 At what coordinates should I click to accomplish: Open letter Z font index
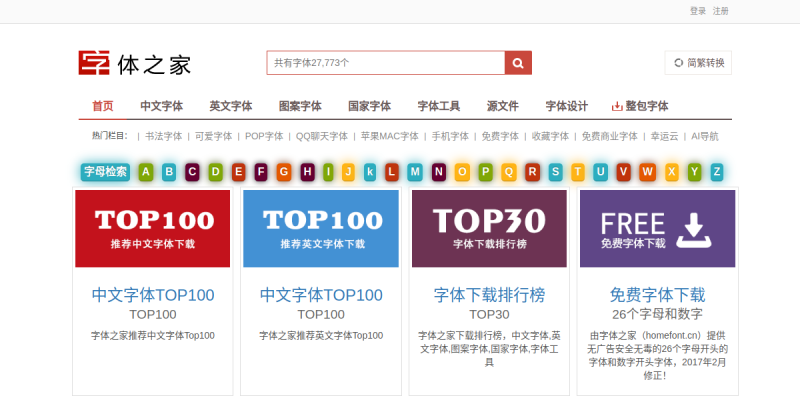coord(717,172)
